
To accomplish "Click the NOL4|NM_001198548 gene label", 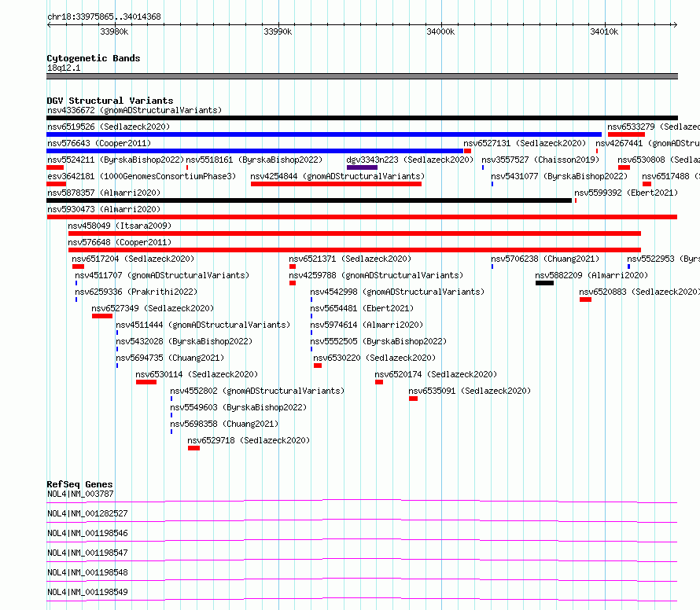I will tap(87, 572).
